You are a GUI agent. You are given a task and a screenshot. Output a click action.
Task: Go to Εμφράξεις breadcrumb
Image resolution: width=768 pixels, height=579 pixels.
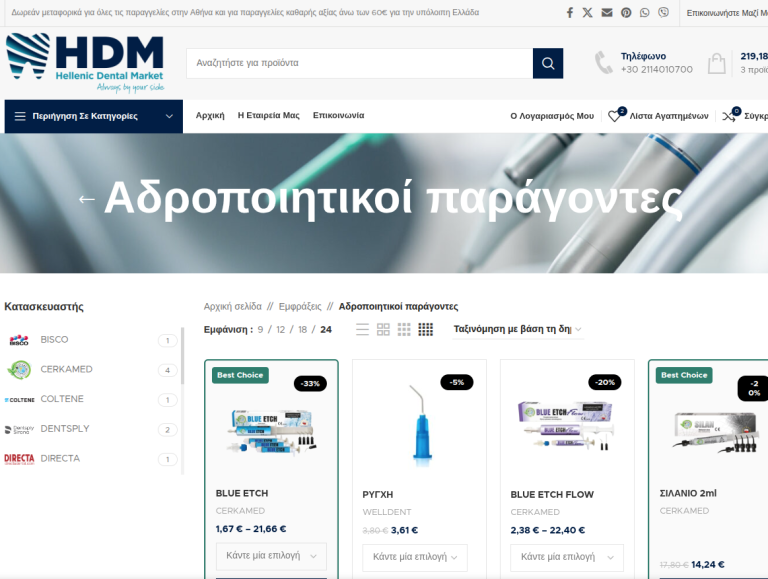pyautogui.click(x=300, y=307)
